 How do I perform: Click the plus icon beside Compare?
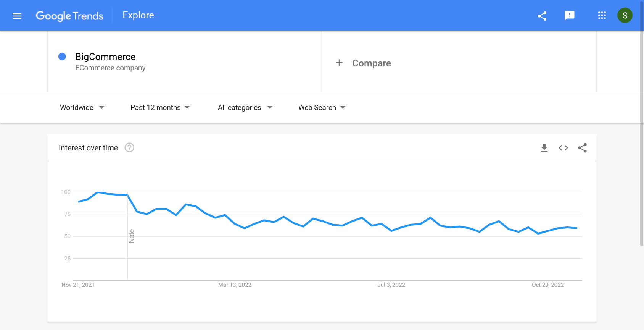[339, 63]
